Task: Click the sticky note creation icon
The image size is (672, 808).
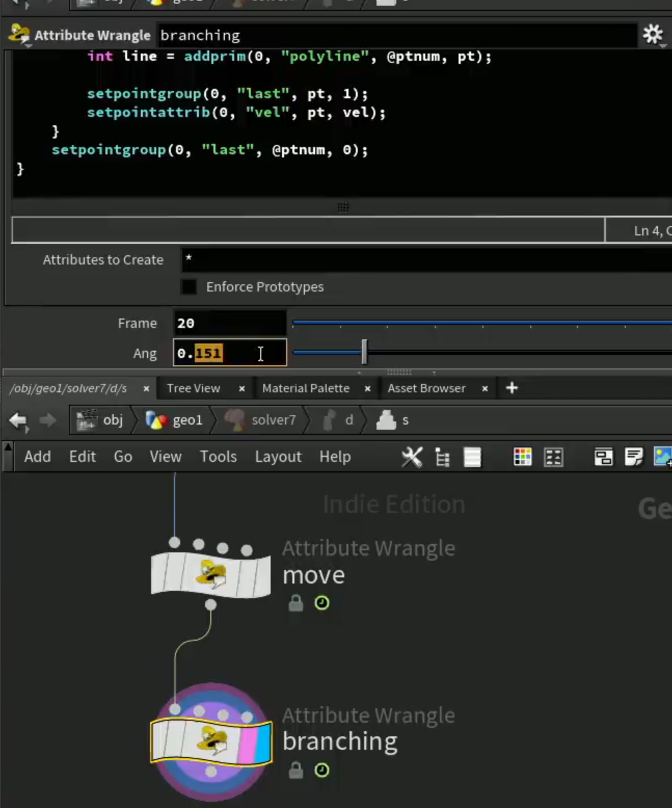Action: [634, 457]
